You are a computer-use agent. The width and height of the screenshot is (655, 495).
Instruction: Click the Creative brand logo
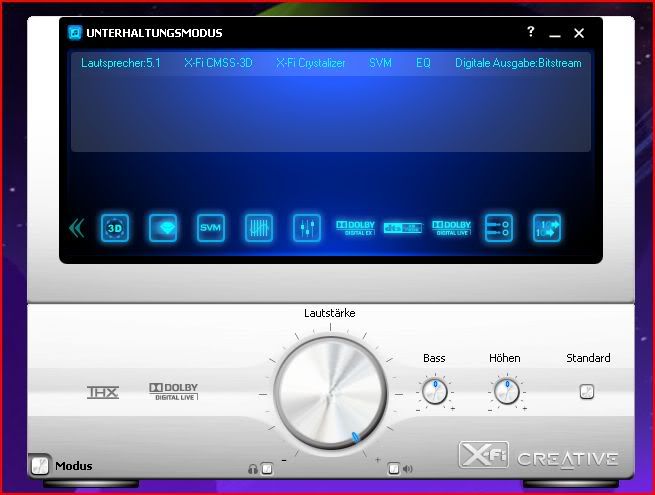pos(568,459)
